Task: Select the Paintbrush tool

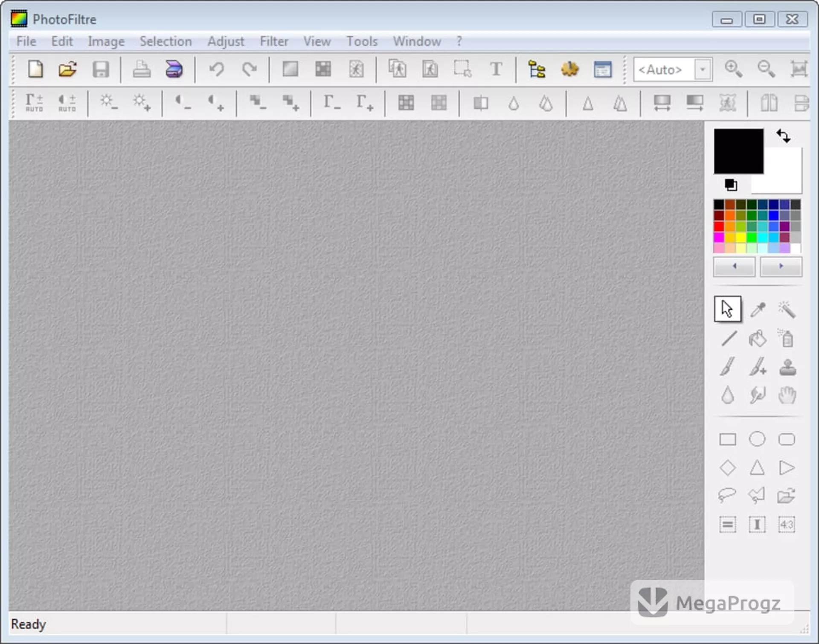Action: coord(728,367)
